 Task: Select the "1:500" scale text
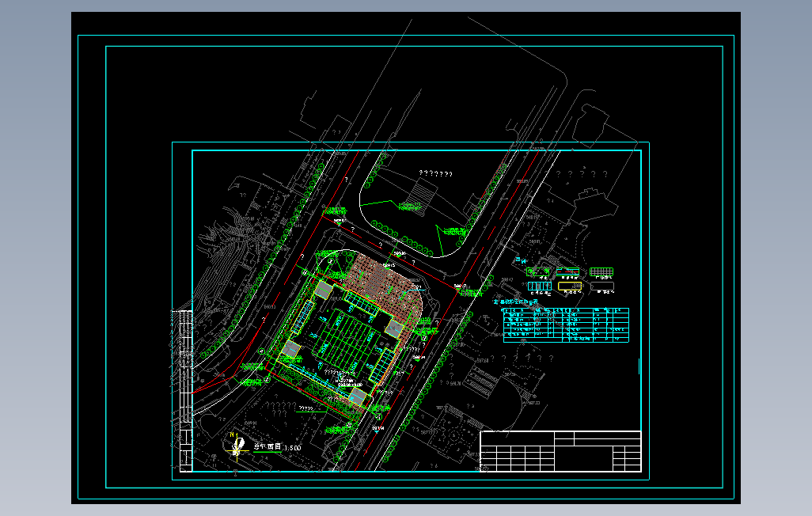[x=293, y=448]
